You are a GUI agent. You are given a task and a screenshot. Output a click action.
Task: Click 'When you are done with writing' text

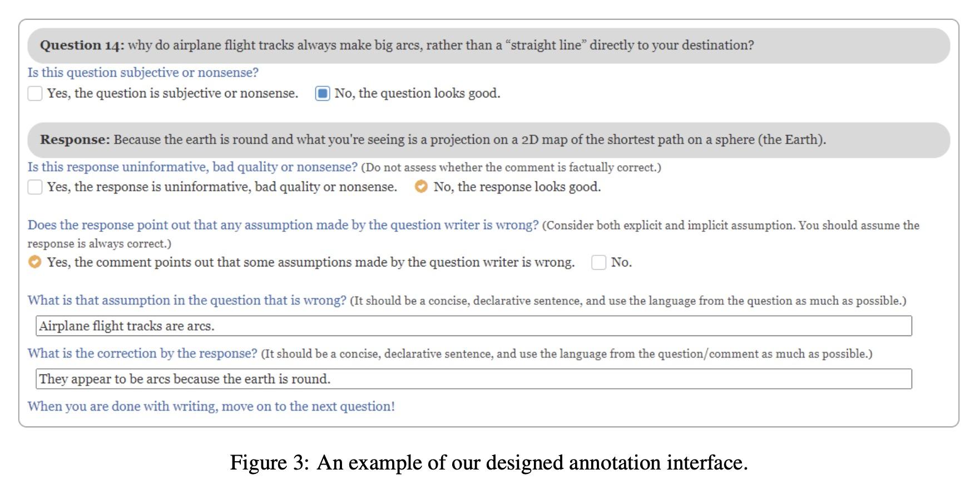click(x=211, y=406)
